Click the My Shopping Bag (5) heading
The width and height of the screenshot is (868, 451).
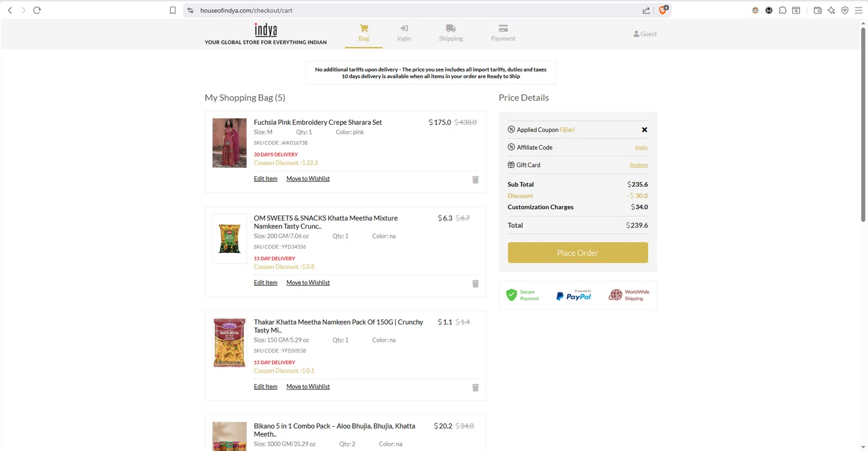[245, 98]
